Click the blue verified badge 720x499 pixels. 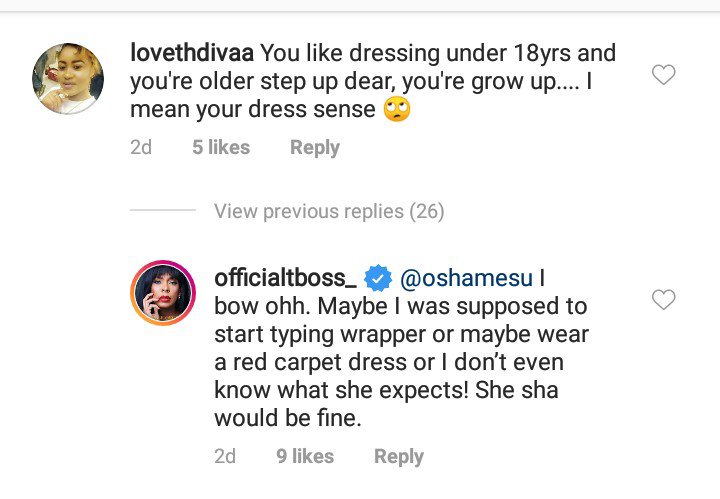pyautogui.click(x=379, y=277)
